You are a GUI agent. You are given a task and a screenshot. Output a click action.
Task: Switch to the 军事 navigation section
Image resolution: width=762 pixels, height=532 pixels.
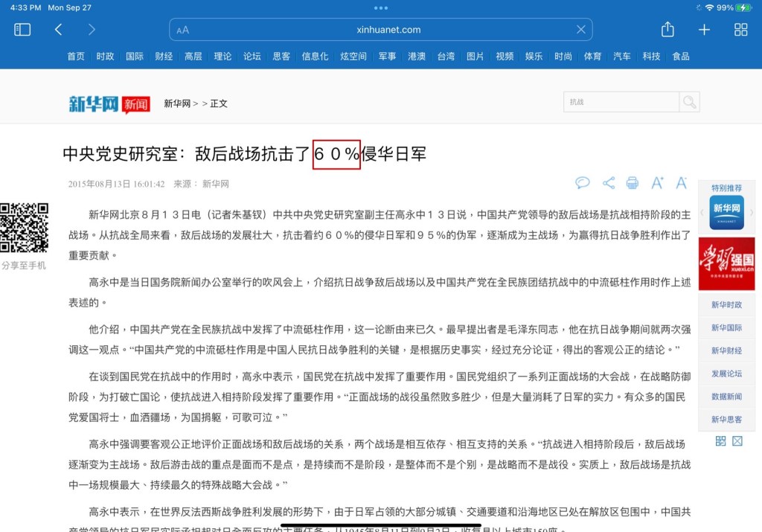(x=388, y=56)
